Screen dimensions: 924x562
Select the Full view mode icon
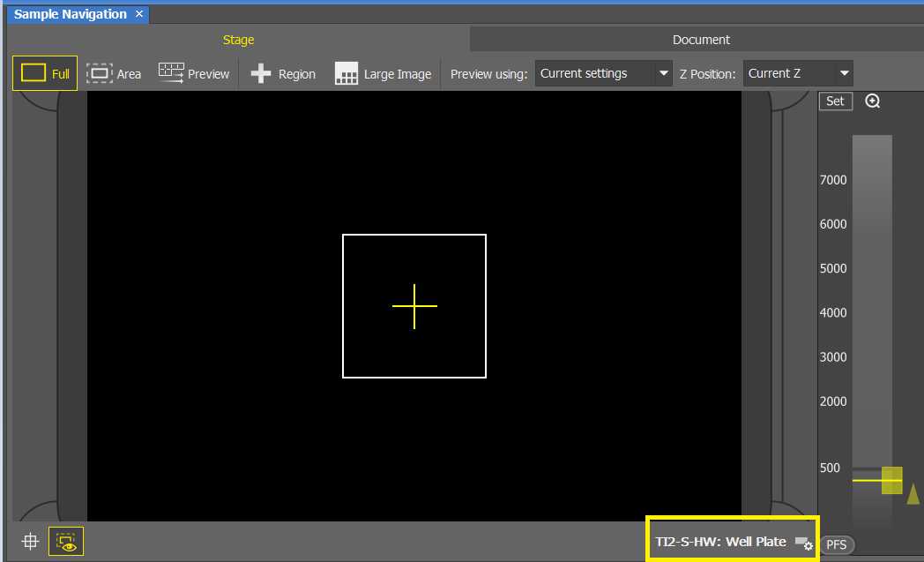click(34, 73)
